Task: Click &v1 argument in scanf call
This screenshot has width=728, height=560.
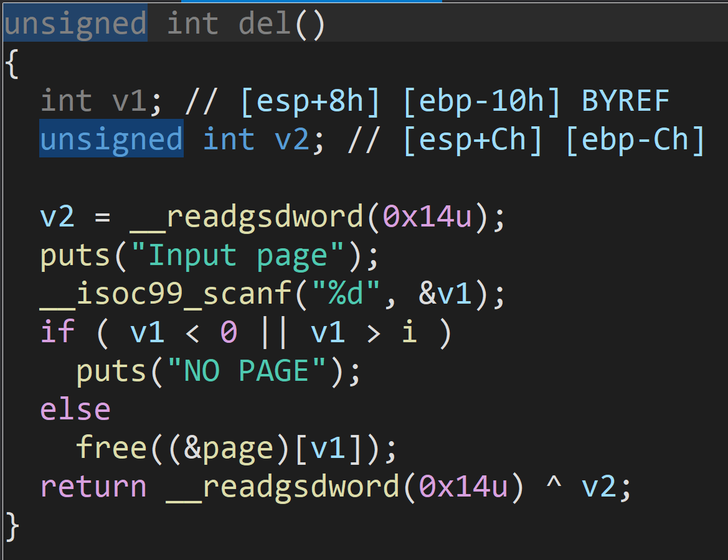Action: pyautogui.click(x=445, y=294)
